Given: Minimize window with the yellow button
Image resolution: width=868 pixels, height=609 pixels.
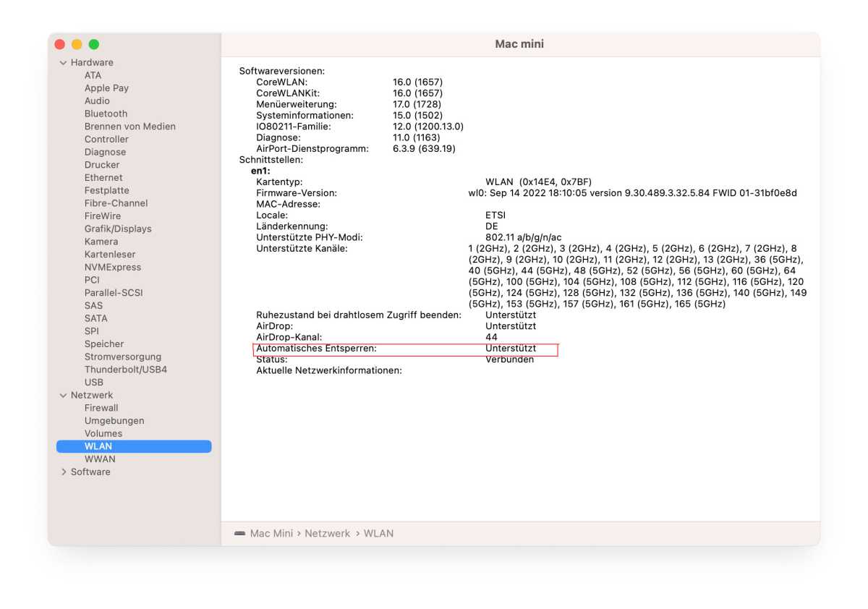Looking at the screenshot, I should (77, 45).
